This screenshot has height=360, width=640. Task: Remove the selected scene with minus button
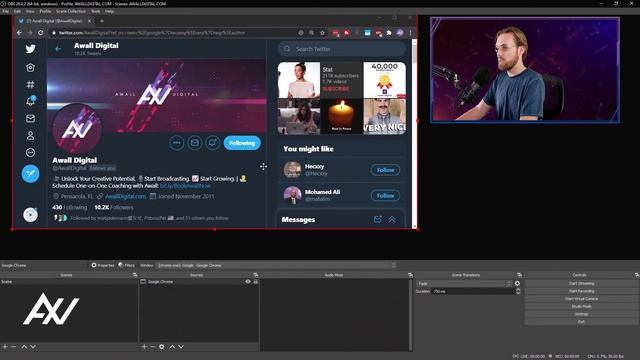(13, 347)
